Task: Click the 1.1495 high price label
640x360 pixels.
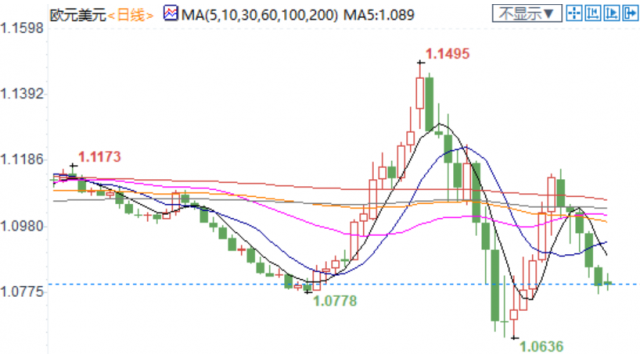Action: tap(447, 53)
